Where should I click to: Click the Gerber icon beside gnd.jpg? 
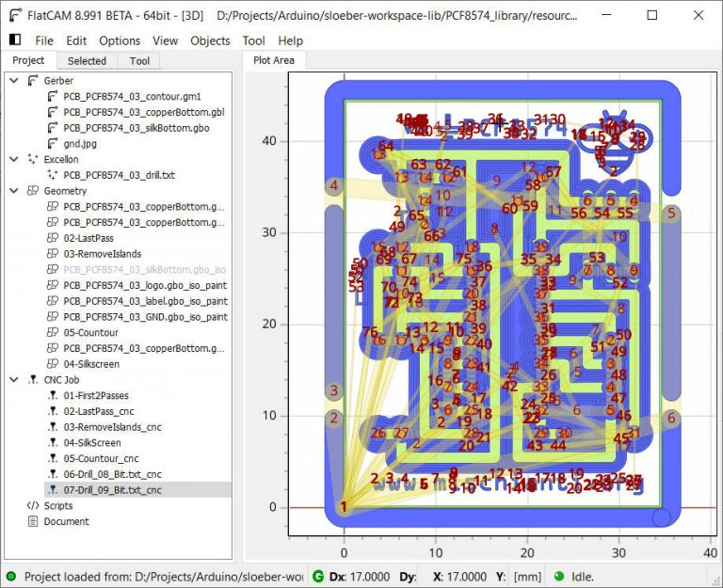coord(54,143)
